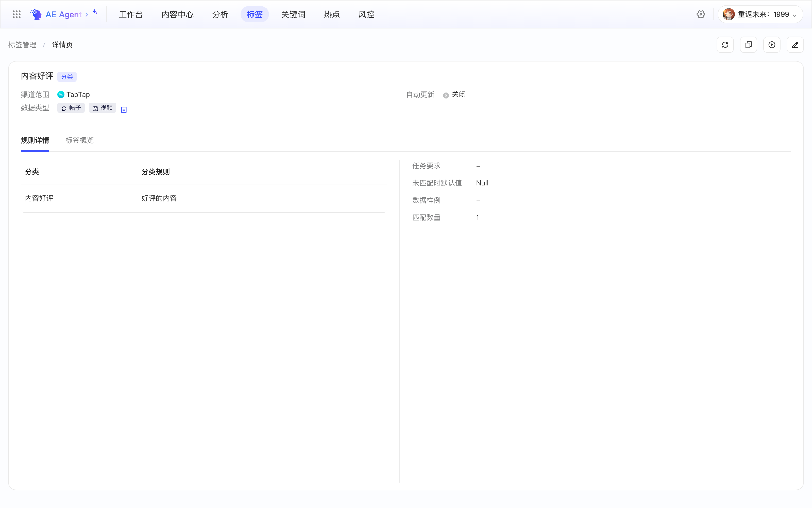Screen dimensions: 812x508
Task: Click the AE Agent logo
Action: click(36, 14)
